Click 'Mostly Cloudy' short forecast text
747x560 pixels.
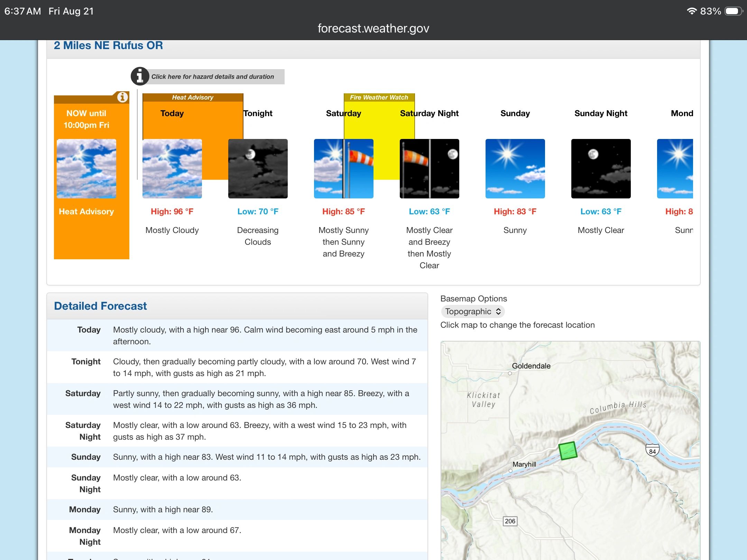172,230
